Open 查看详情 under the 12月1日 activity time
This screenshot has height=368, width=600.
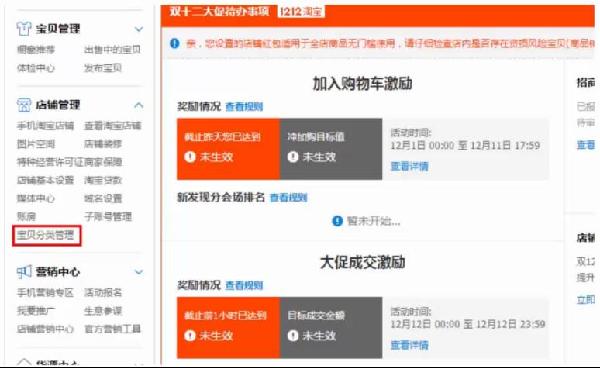409,166
